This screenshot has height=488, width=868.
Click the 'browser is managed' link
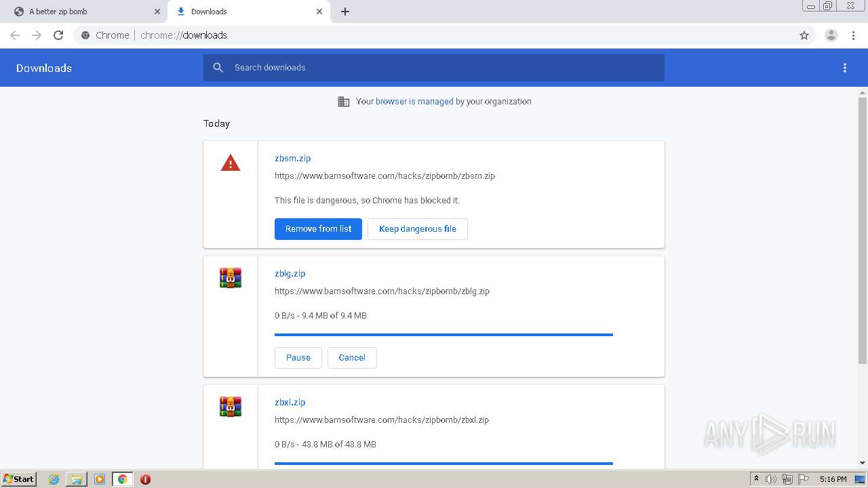coord(414,102)
